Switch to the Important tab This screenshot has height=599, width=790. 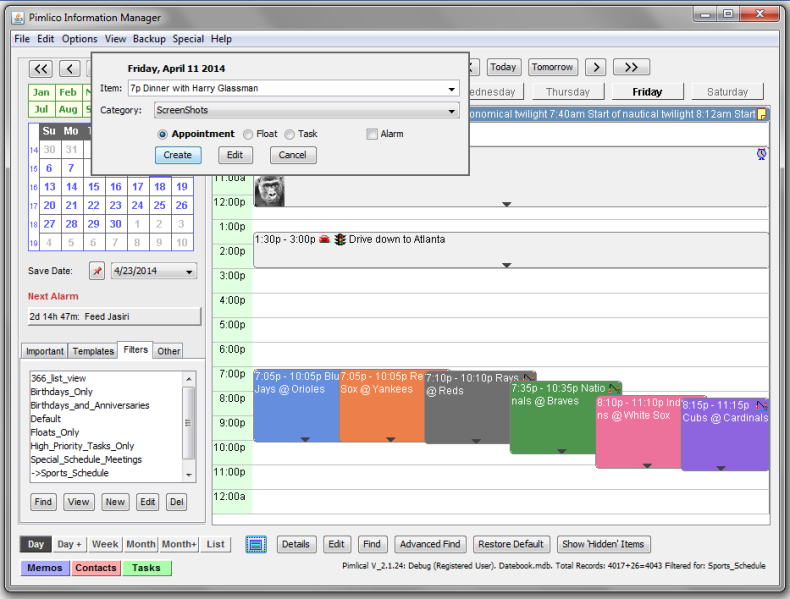44,351
